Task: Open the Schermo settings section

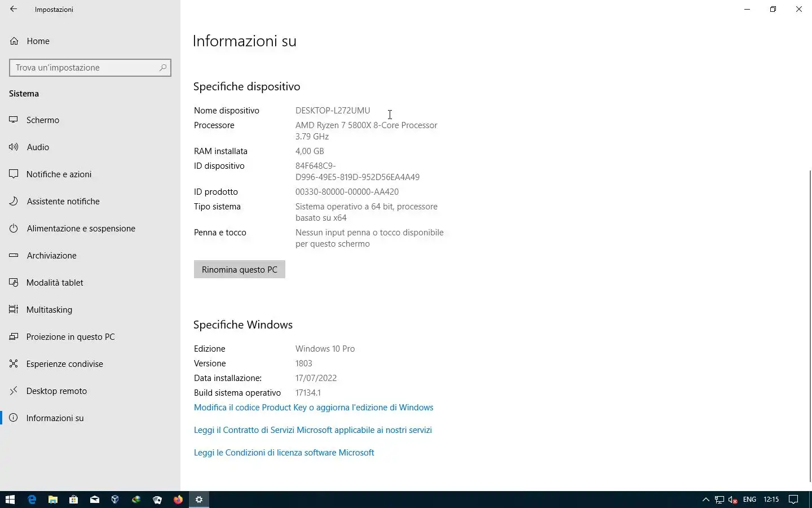Action: pos(90,120)
